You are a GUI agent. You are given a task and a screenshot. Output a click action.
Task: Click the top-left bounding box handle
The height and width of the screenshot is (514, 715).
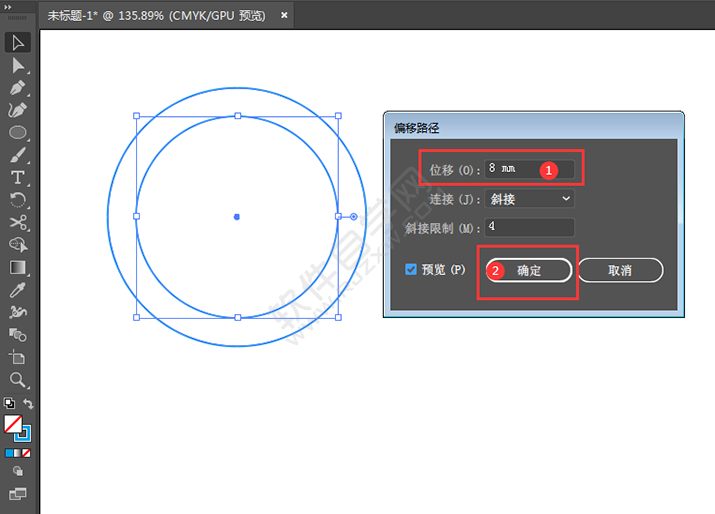(x=136, y=116)
